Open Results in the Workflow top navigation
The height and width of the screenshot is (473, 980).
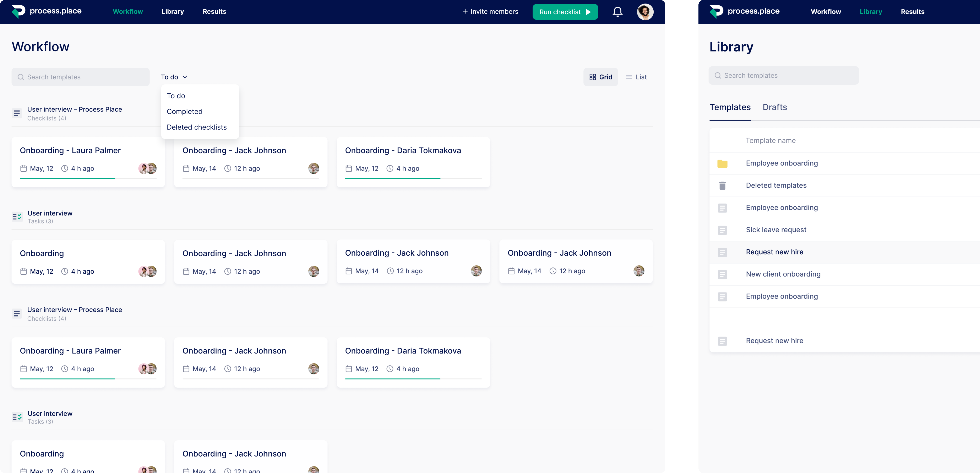point(214,12)
